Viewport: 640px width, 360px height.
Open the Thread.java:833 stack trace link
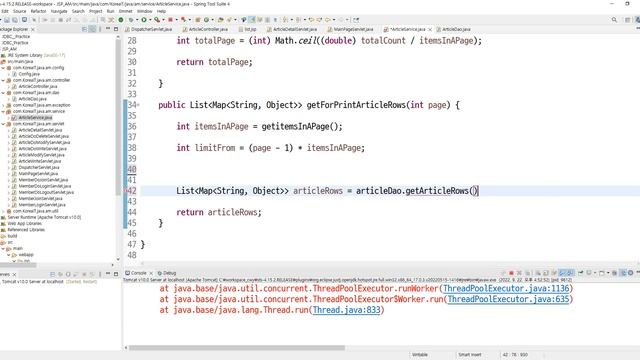[x=346, y=310]
